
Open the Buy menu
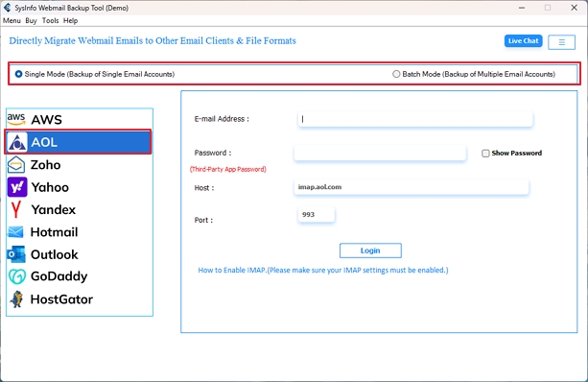tap(31, 21)
